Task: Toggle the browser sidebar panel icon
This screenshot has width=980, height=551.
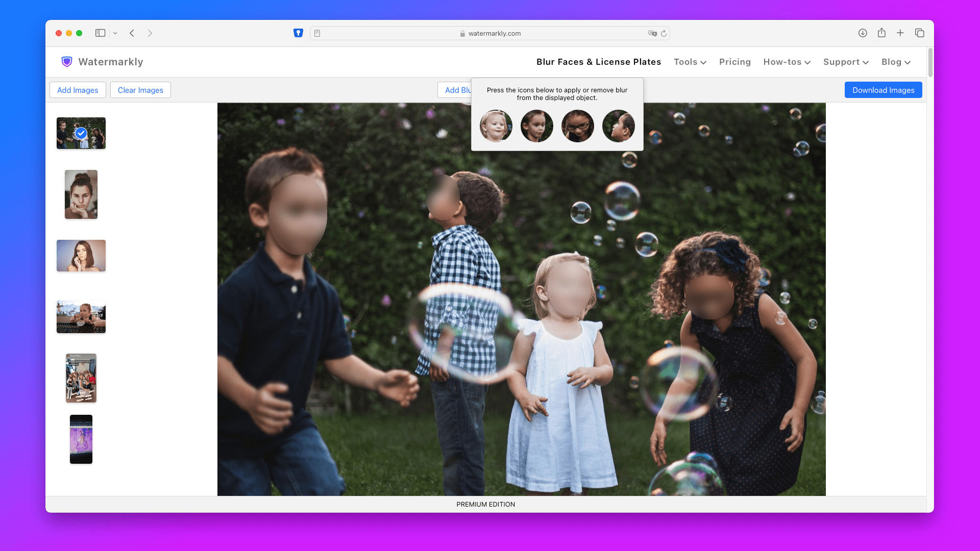Action: (x=101, y=33)
